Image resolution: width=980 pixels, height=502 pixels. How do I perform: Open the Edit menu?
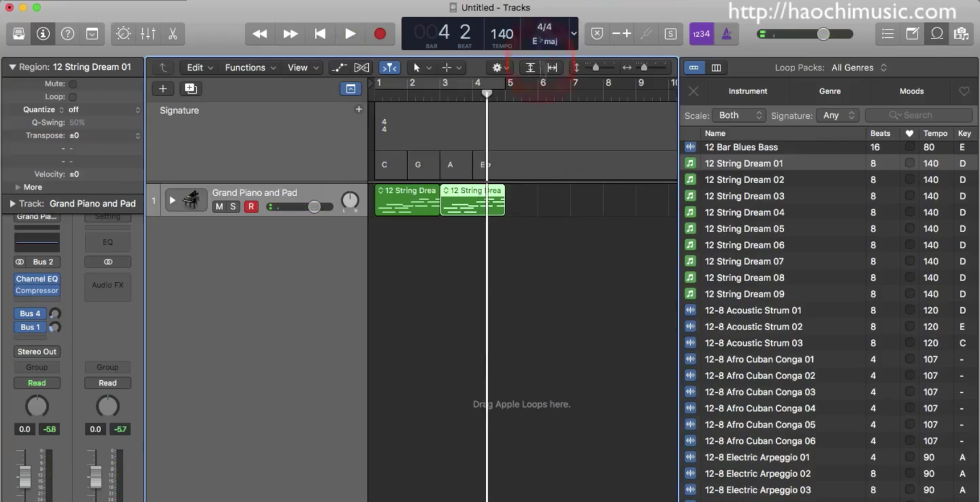pyautogui.click(x=200, y=67)
